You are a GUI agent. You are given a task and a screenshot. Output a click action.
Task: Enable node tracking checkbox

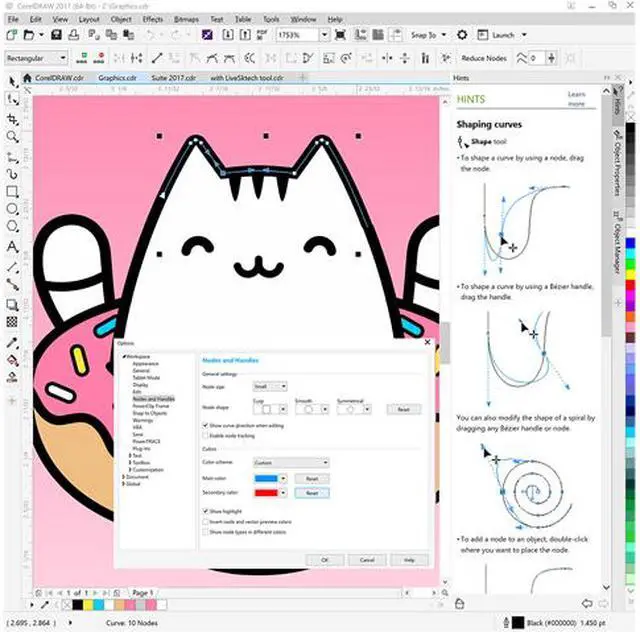pos(205,436)
